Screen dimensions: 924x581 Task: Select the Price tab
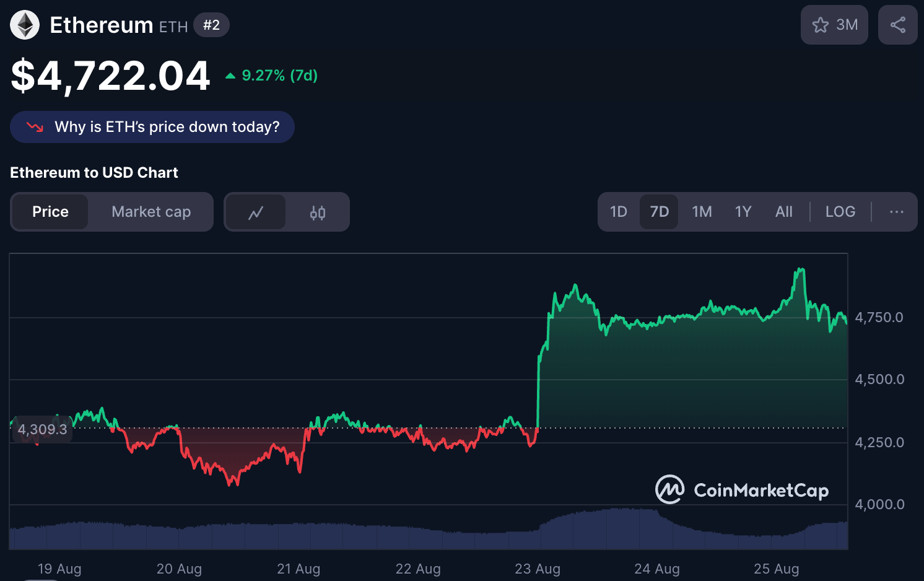pos(50,212)
